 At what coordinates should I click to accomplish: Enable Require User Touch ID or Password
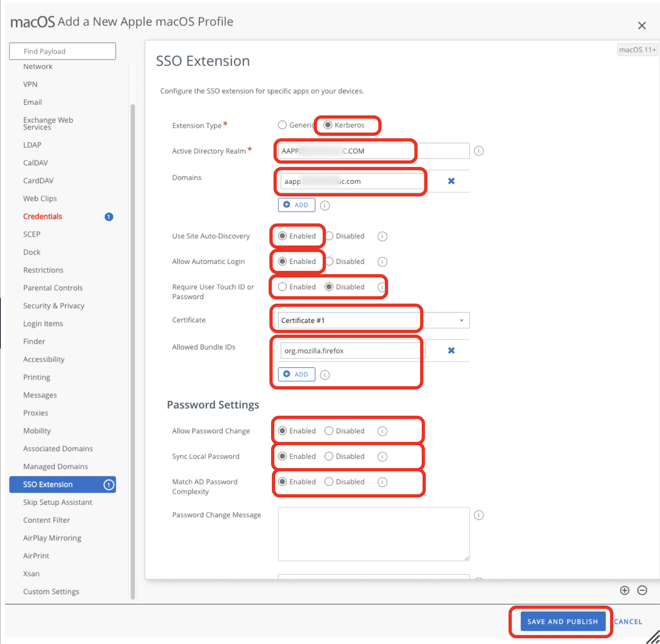(x=283, y=287)
